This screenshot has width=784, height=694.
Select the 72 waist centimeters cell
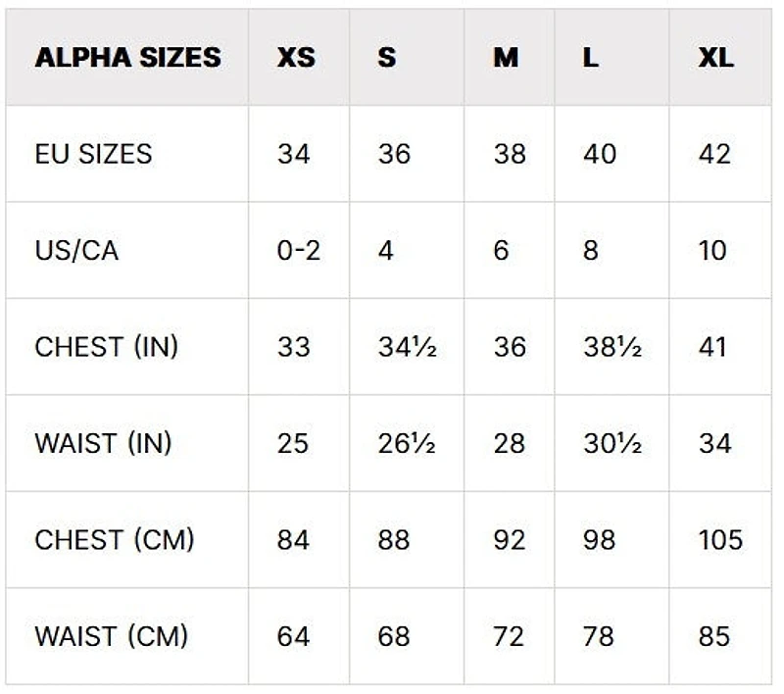509,636
